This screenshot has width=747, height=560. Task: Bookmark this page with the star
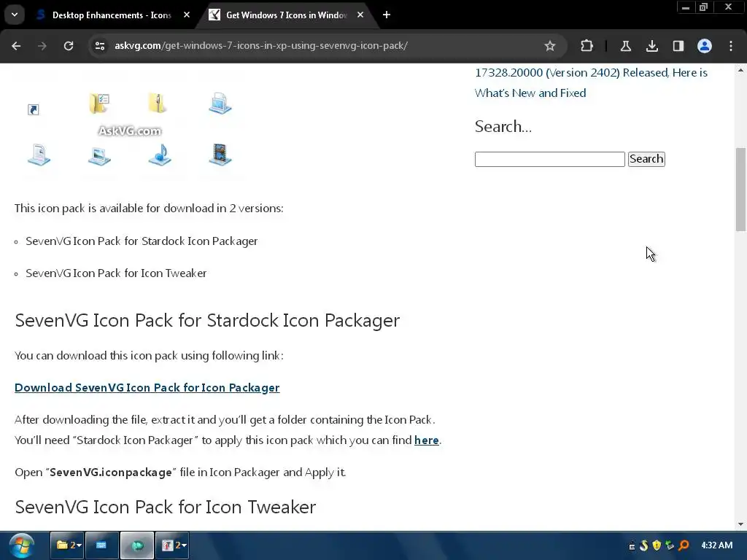[550, 46]
